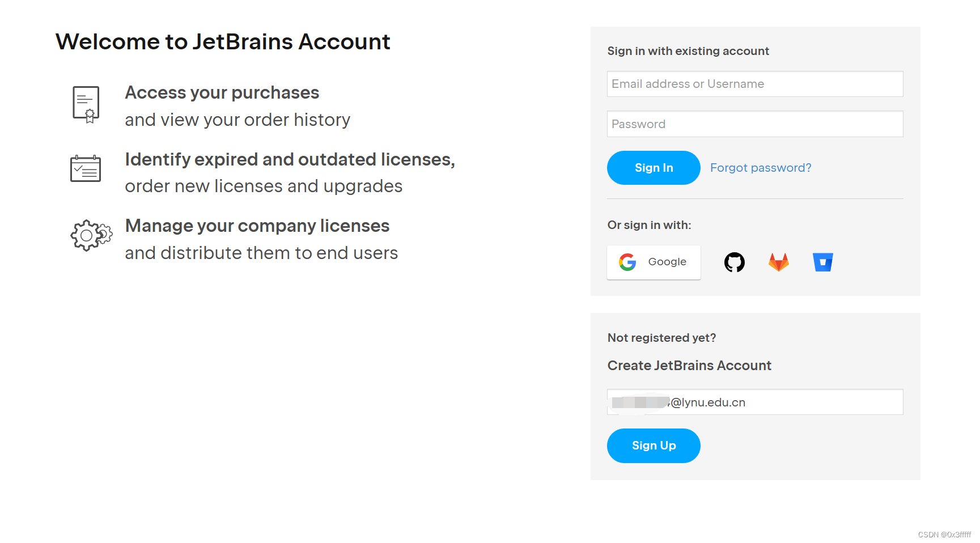Sign in with GitLab
The image size is (980, 543).
(779, 262)
